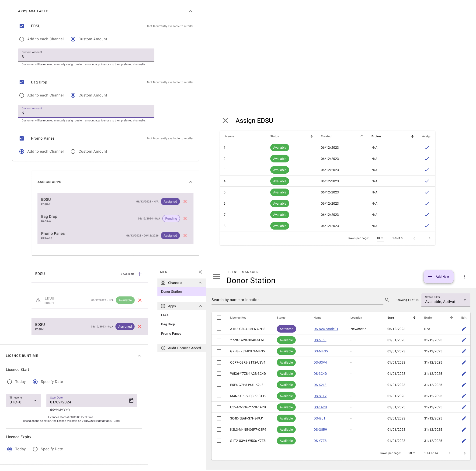Sort licences by Expiry arrow
The height and width of the screenshot is (471, 476).
[x=451, y=318]
